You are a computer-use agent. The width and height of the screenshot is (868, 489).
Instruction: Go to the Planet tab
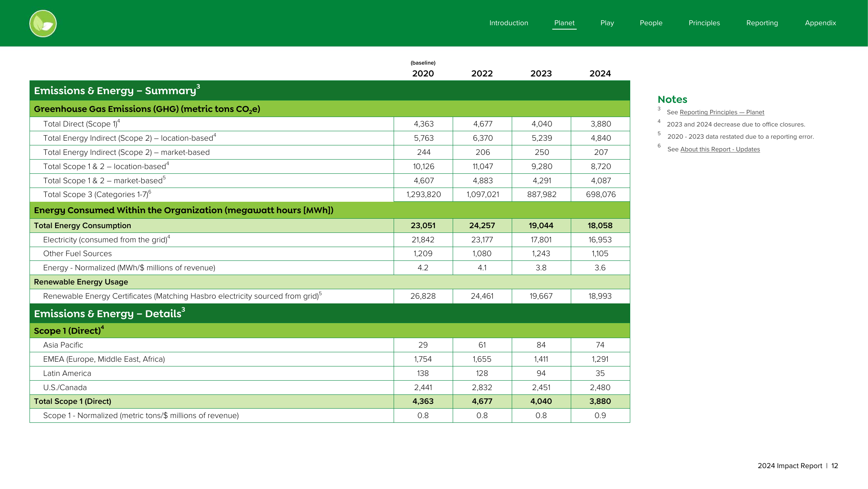[564, 23]
